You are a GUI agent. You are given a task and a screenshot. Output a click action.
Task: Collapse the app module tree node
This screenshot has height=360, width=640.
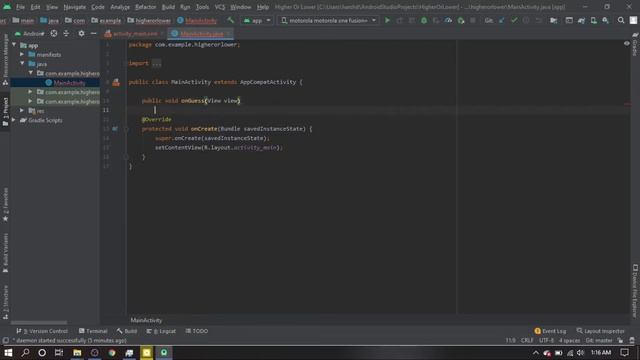14,45
